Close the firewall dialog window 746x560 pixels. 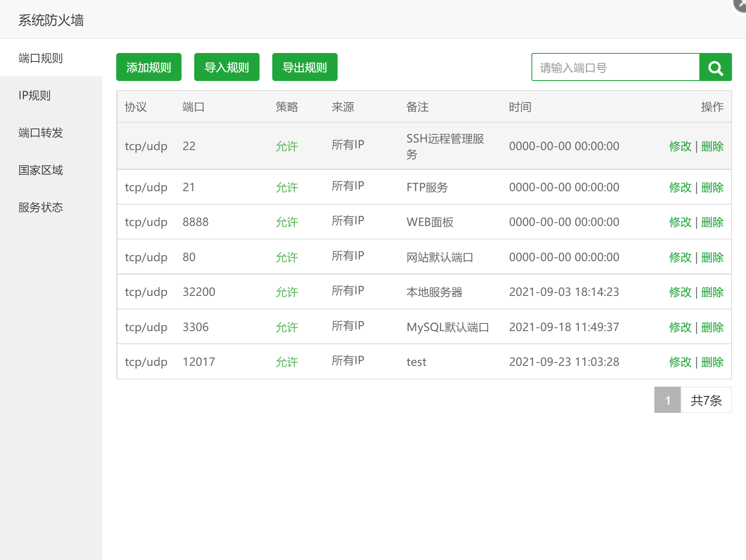(x=740, y=4)
